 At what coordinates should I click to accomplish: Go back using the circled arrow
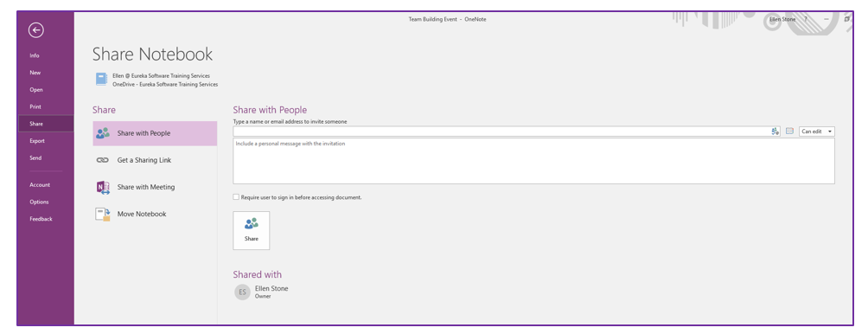coord(36,30)
